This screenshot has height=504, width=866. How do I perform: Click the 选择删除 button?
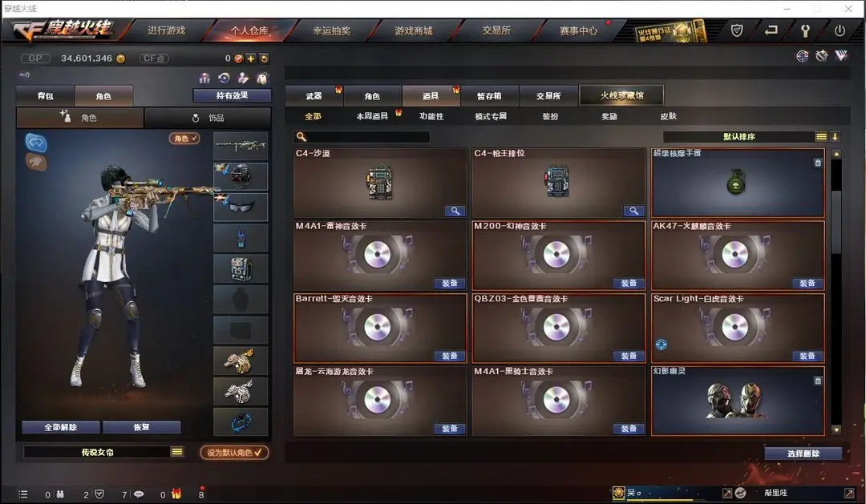pyautogui.click(x=803, y=454)
